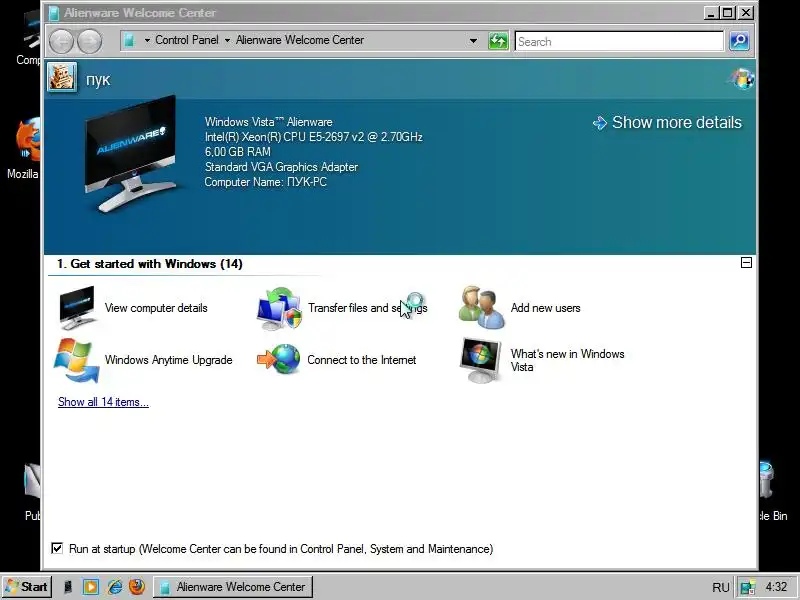The width and height of the screenshot is (800, 600).
Task: Click Alienware Welcome Center taskbar button
Action: 233,587
